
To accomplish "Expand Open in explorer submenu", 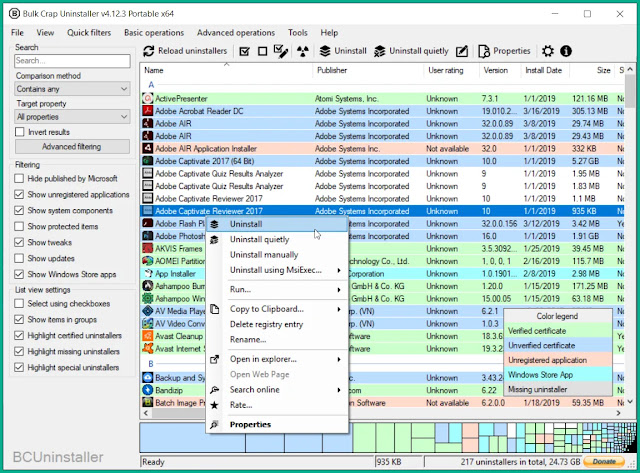I will [x=339, y=360].
